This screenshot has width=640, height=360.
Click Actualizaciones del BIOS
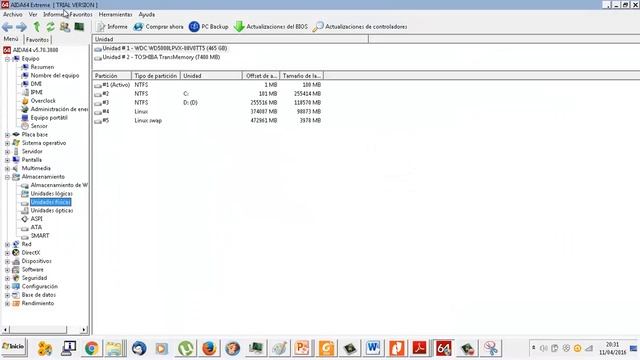pyautogui.click(x=271, y=27)
